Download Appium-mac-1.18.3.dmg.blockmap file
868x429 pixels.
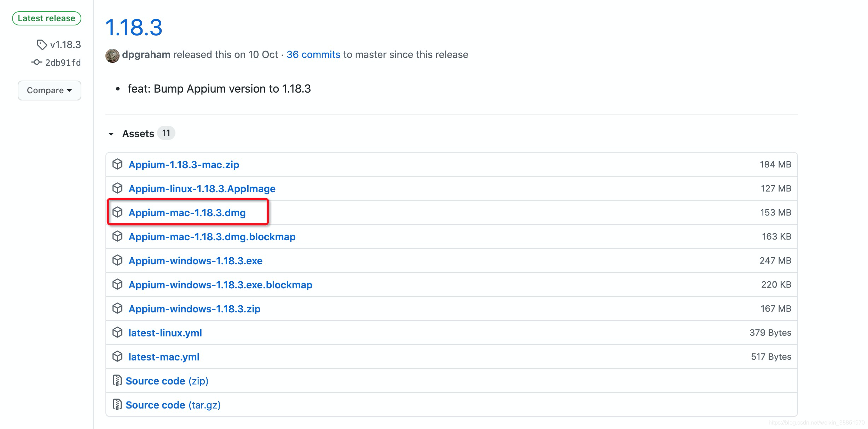(x=212, y=237)
